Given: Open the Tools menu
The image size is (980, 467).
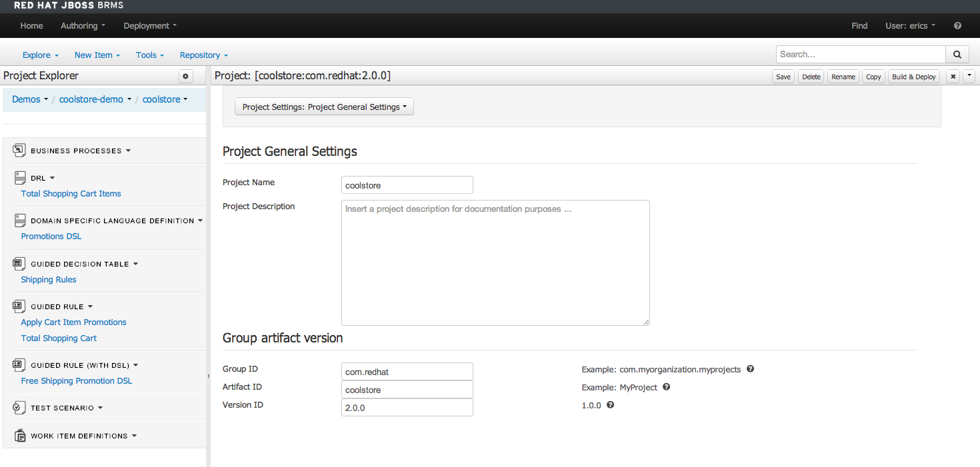Looking at the screenshot, I should pos(150,55).
